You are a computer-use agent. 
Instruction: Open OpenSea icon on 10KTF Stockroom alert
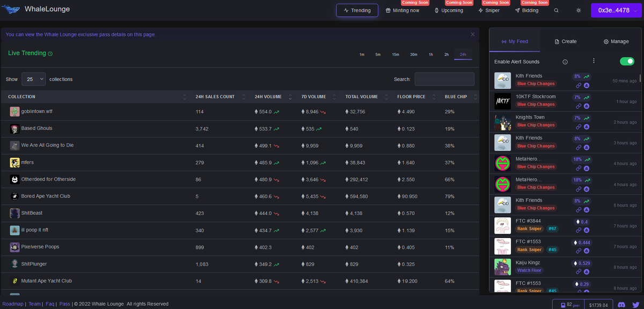click(587, 106)
